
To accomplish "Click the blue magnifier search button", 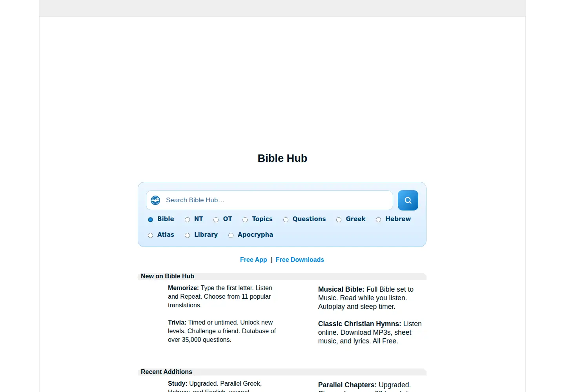I will 408,200.
